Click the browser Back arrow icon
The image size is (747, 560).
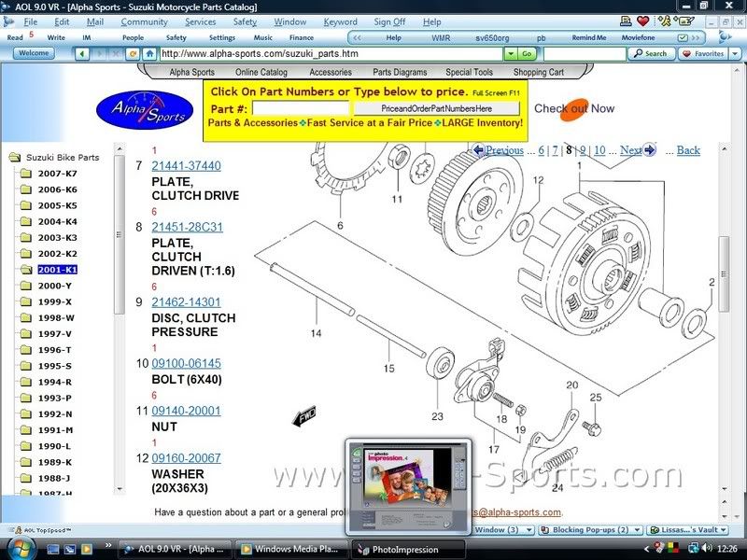click(82, 54)
